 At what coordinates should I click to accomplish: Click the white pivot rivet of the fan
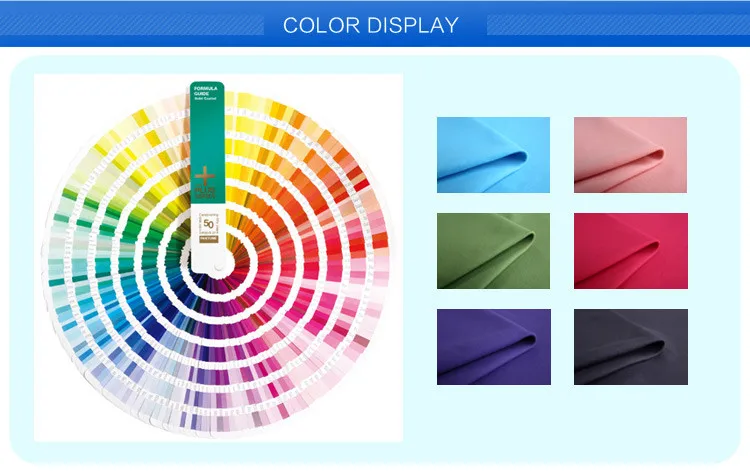(219, 266)
